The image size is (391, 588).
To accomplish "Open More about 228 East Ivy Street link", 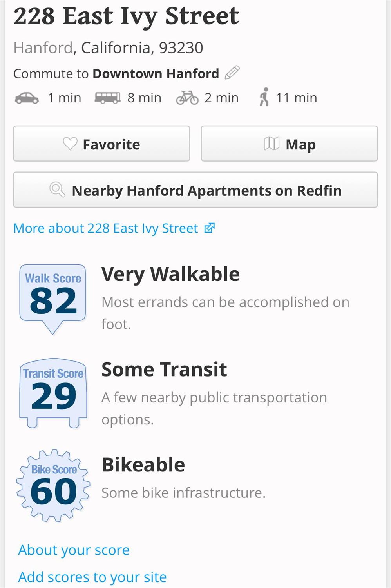I will pos(114,228).
